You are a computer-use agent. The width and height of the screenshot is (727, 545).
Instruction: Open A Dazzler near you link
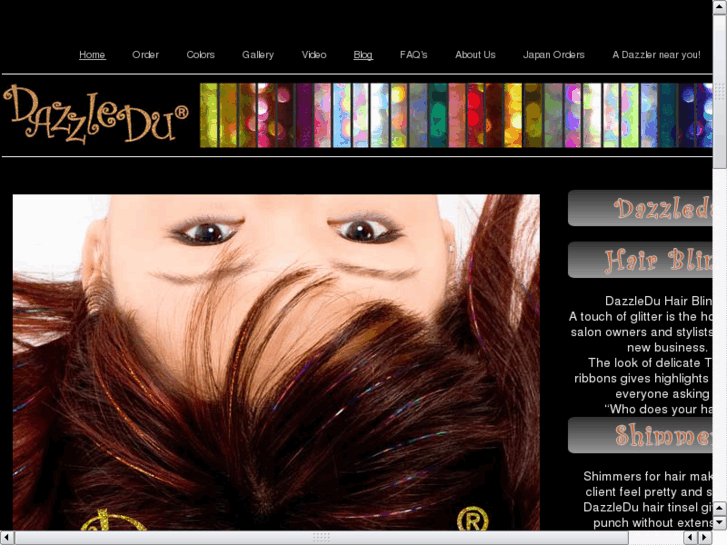(656, 55)
